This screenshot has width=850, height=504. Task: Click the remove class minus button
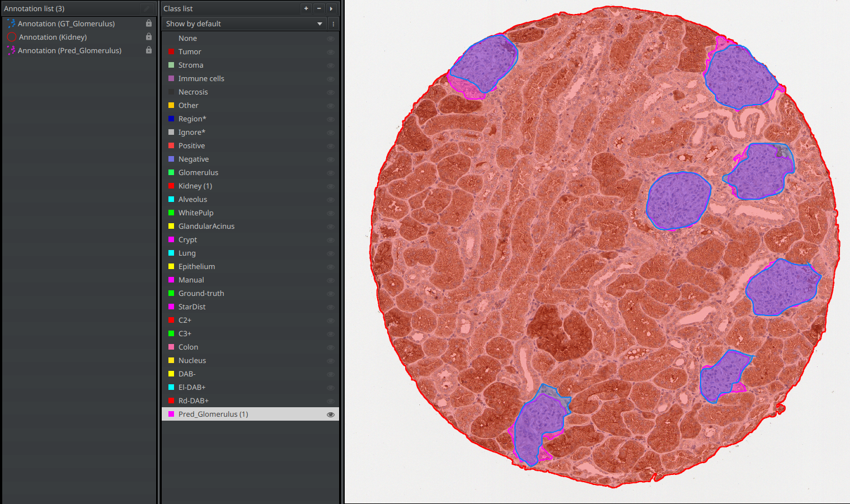pos(319,8)
